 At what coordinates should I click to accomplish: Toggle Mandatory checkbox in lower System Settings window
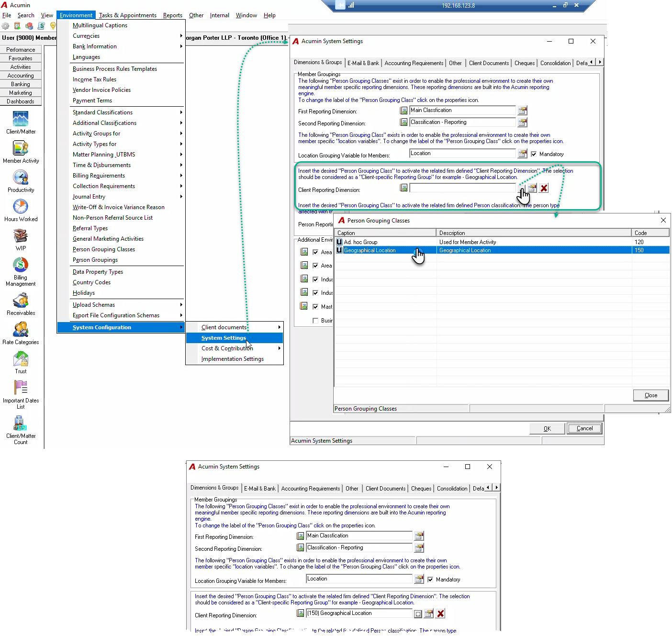coord(430,580)
